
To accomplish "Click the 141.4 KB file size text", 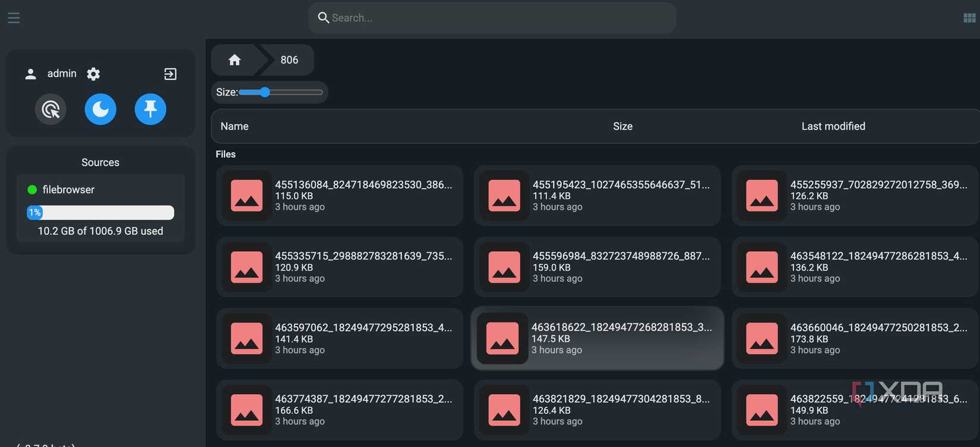I will pyautogui.click(x=294, y=339).
